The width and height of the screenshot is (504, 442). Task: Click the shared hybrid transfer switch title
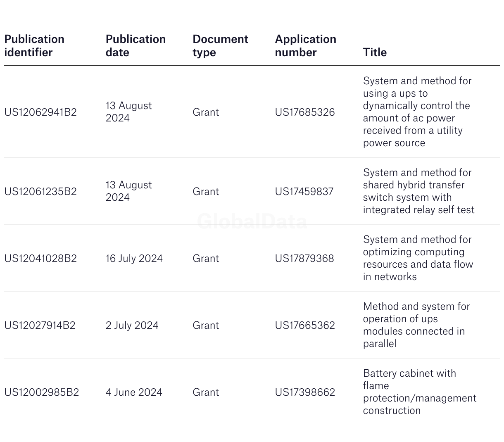[x=418, y=191]
